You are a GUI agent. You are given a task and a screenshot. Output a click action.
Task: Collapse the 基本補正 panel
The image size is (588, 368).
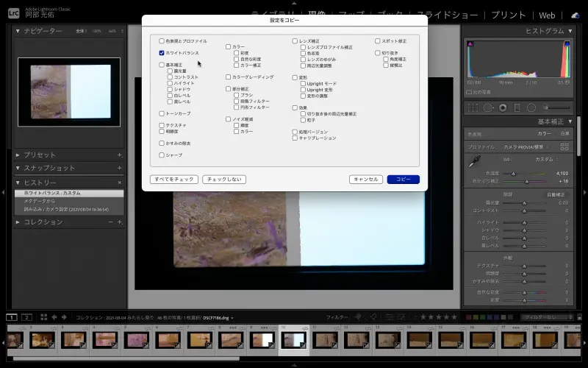pos(570,121)
